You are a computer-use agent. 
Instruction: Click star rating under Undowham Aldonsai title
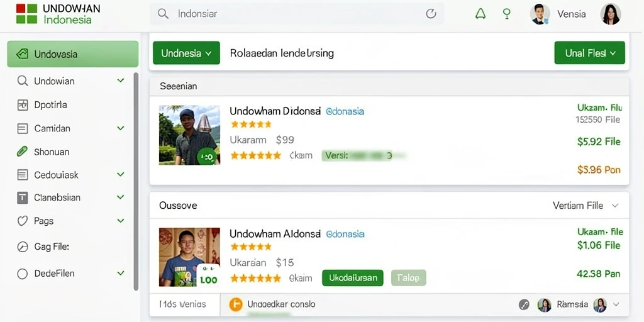click(x=251, y=247)
